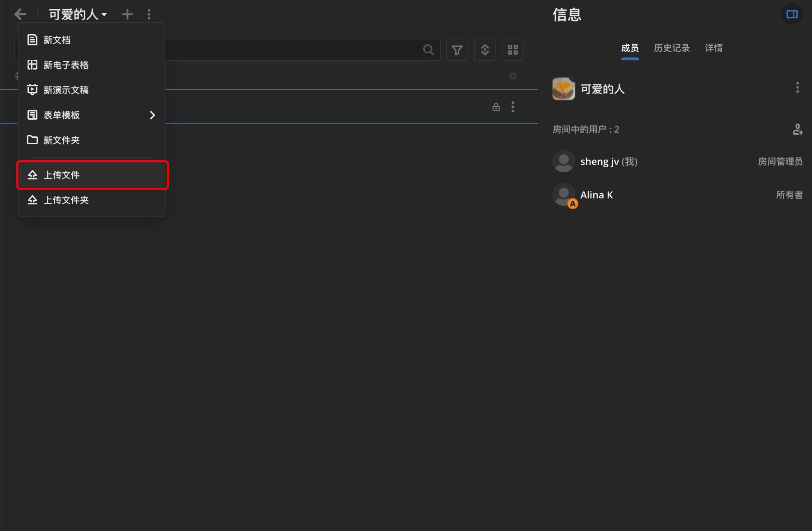Switch to tile grid view
The width and height of the screenshot is (812, 531).
(513, 50)
